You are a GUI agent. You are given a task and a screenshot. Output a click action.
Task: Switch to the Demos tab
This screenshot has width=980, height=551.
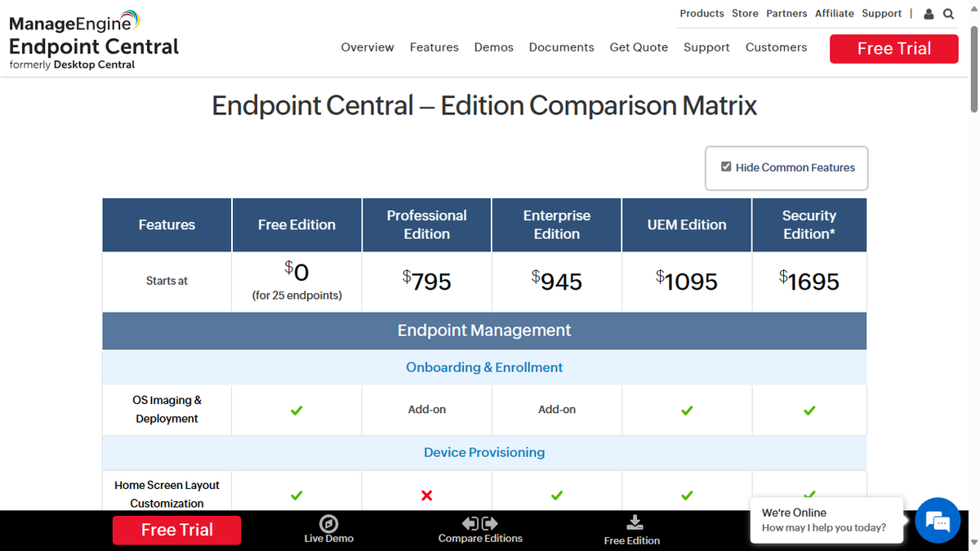[x=493, y=47]
